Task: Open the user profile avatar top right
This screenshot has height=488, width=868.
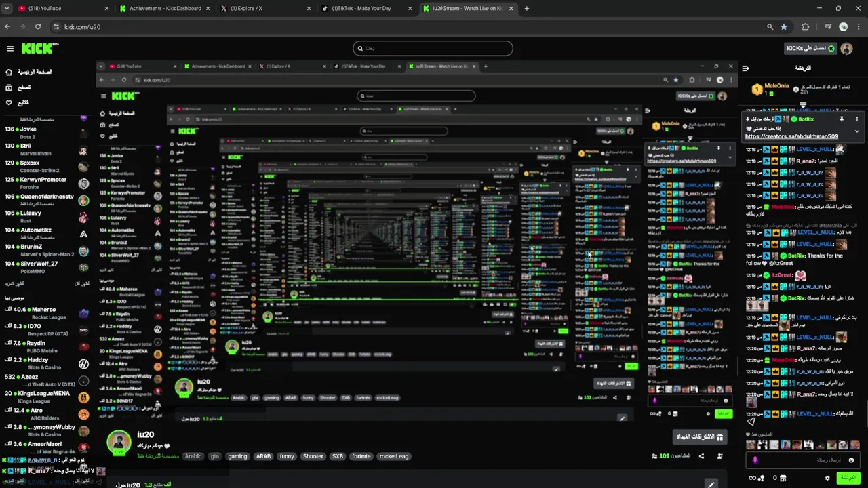Action: pos(848,49)
